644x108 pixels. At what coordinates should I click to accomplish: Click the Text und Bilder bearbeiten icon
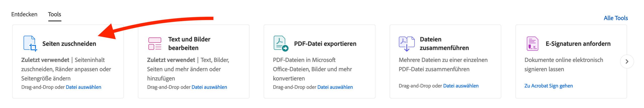pyautogui.click(x=155, y=44)
